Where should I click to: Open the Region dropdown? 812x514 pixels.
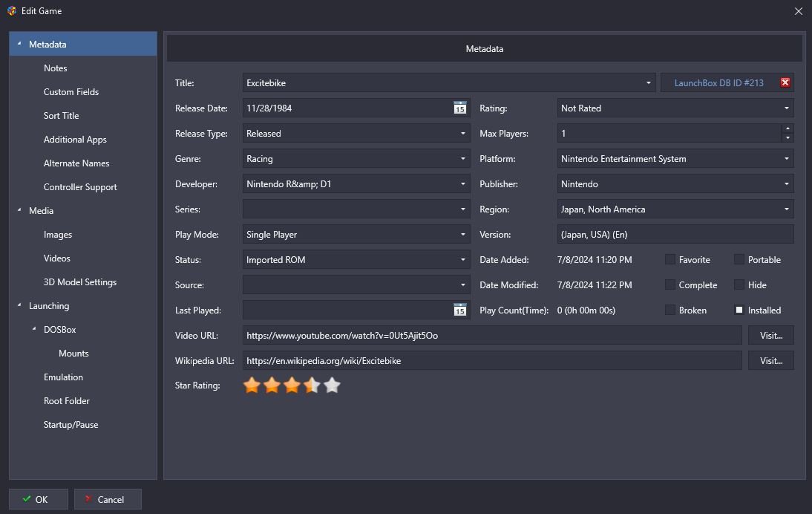[x=786, y=209]
